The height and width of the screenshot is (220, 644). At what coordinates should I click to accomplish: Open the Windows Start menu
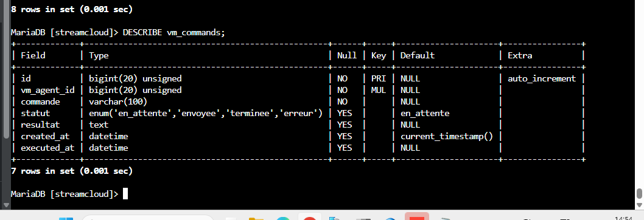(66, 218)
